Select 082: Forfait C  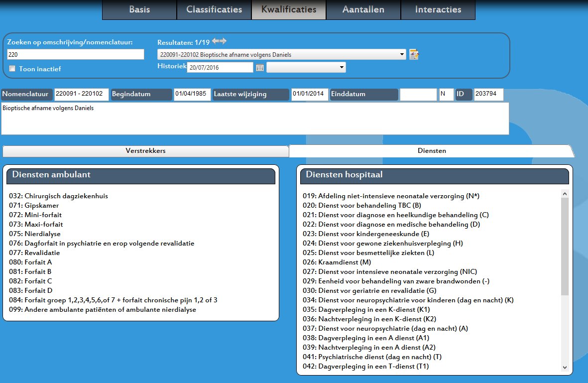coord(30,281)
